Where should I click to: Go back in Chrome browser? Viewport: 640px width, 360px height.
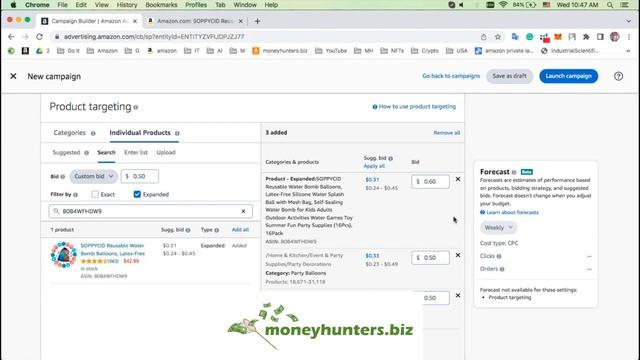(x=11, y=37)
